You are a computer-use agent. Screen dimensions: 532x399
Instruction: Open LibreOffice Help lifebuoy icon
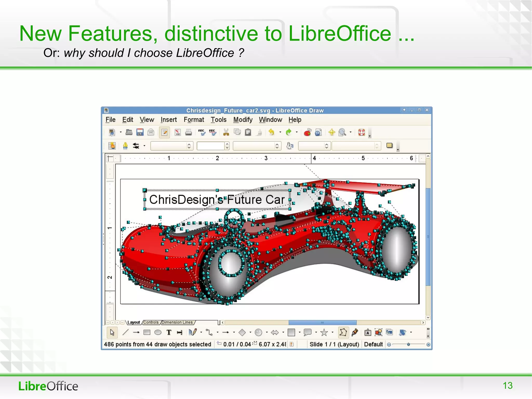click(x=362, y=132)
